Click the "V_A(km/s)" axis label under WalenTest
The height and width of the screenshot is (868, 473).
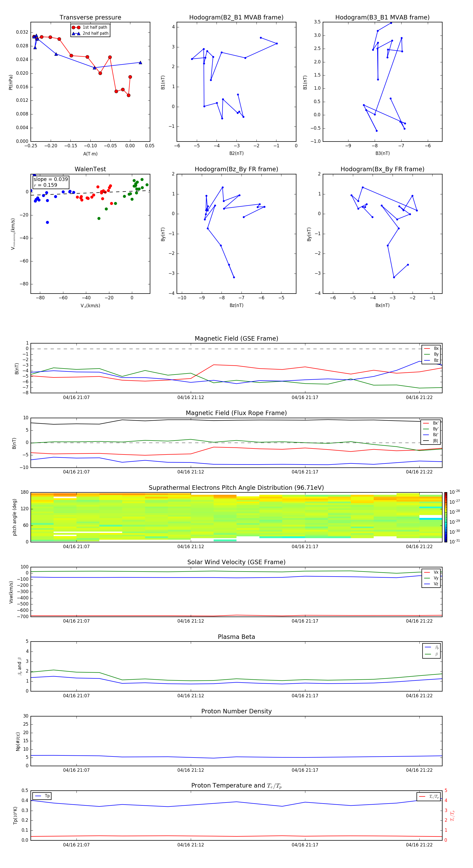click(90, 306)
